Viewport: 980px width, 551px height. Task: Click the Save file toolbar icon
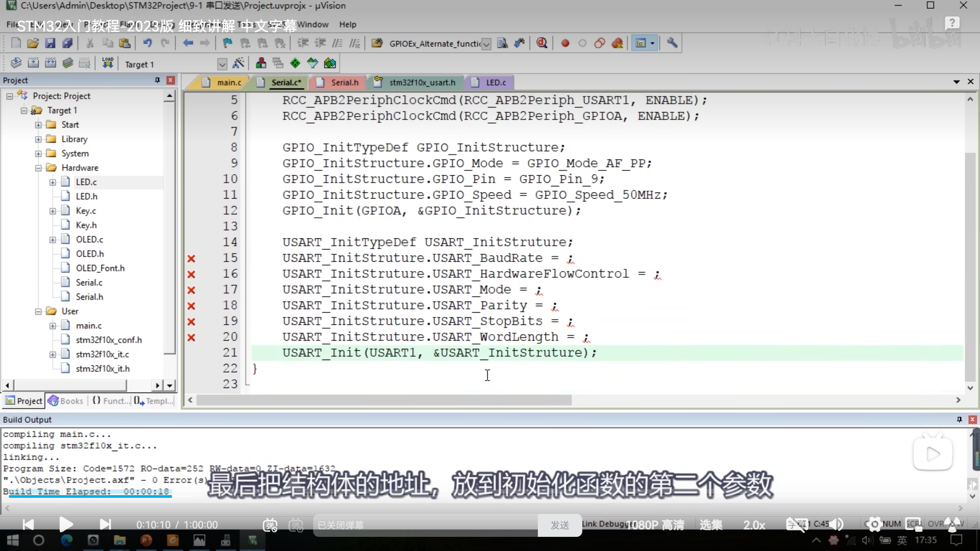50,43
